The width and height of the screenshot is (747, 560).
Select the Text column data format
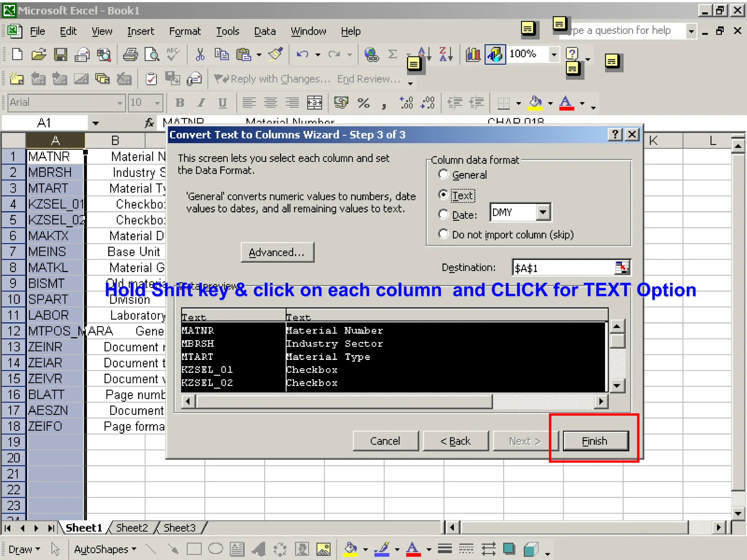click(456, 195)
